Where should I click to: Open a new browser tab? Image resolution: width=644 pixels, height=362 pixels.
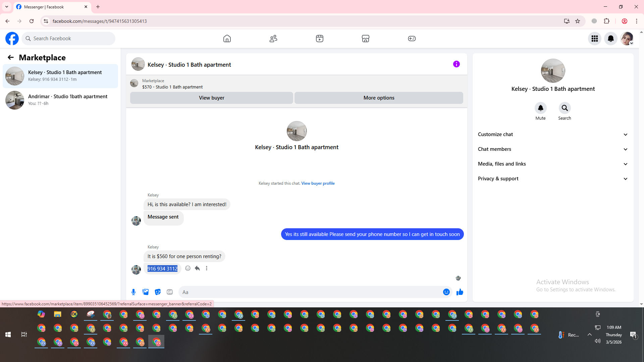pos(98,7)
